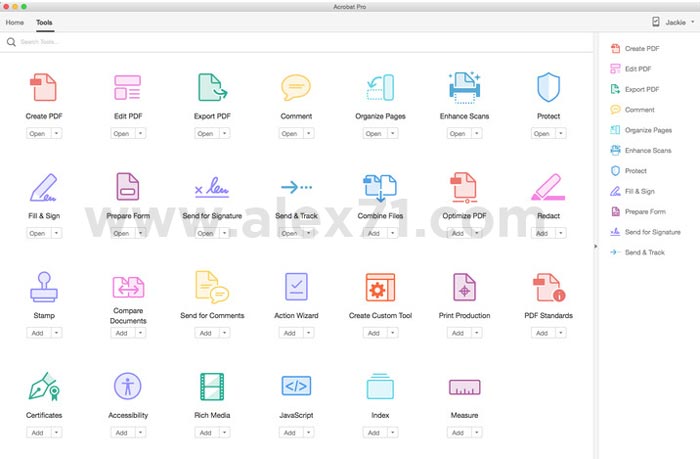Select the PDF Standards icon
This screenshot has height=459, width=700.
[x=549, y=287]
